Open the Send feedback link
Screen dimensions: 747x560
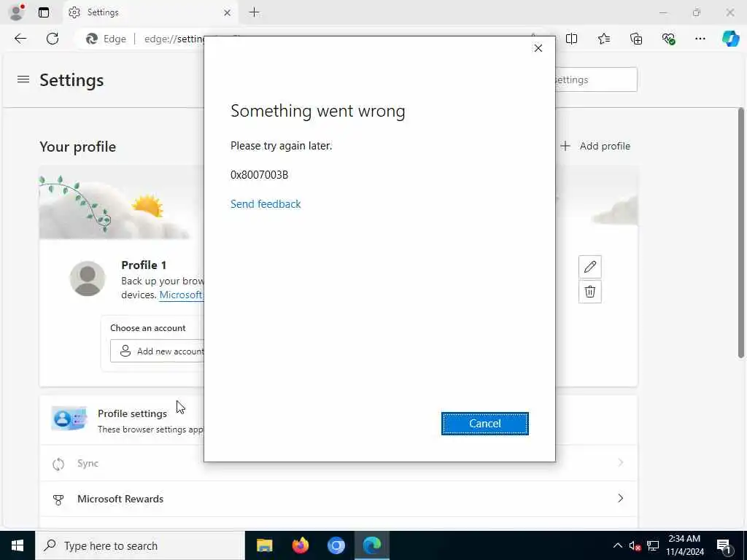tap(266, 204)
